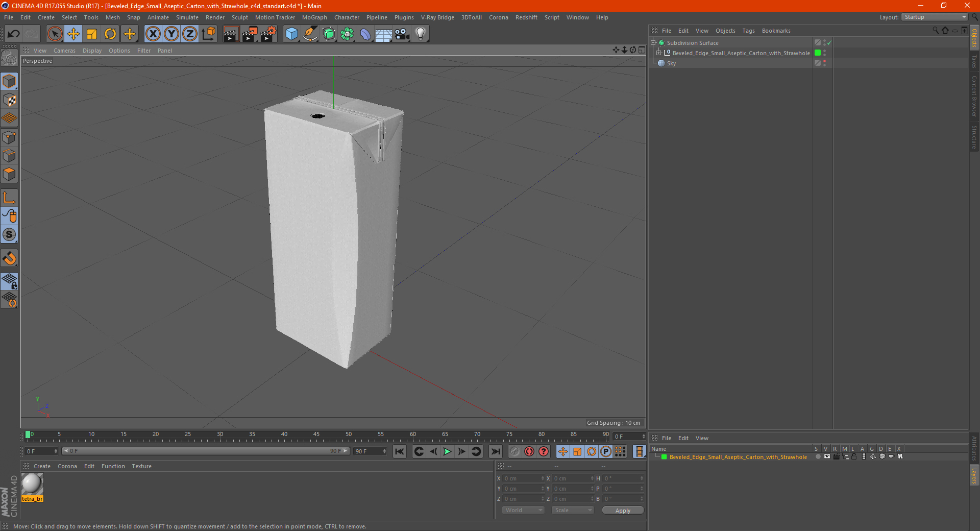Open material manager Texture menu
The height and width of the screenshot is (531, 980).
[141, 466]
